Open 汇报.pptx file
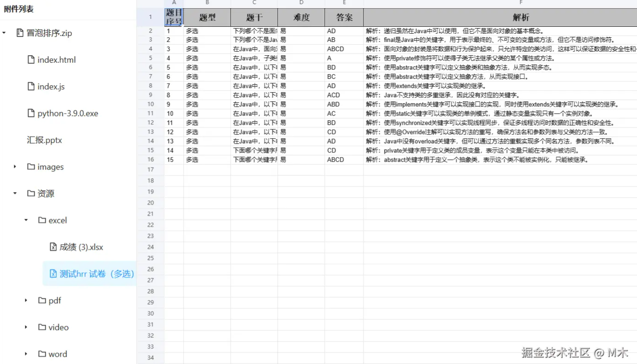The image size is (637, 364). (x=44, y=140)
